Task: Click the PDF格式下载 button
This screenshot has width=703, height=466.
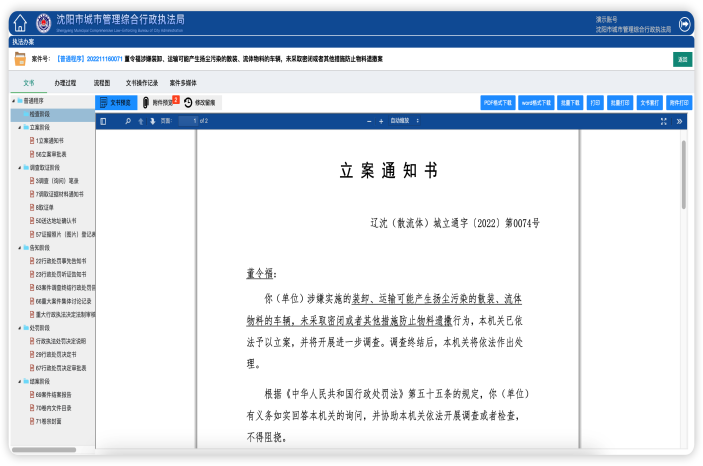Action: 498,102
